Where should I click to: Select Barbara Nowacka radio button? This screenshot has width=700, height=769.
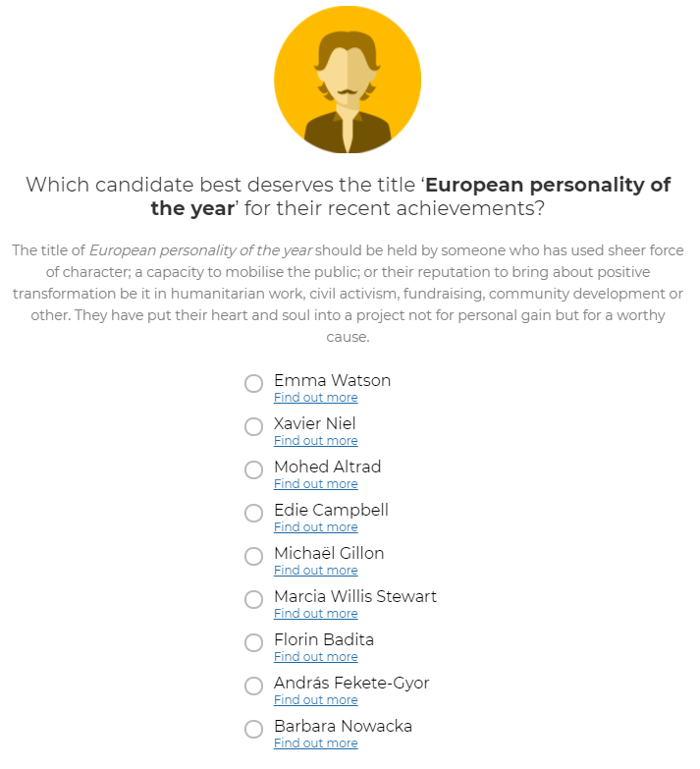point(254,729)
